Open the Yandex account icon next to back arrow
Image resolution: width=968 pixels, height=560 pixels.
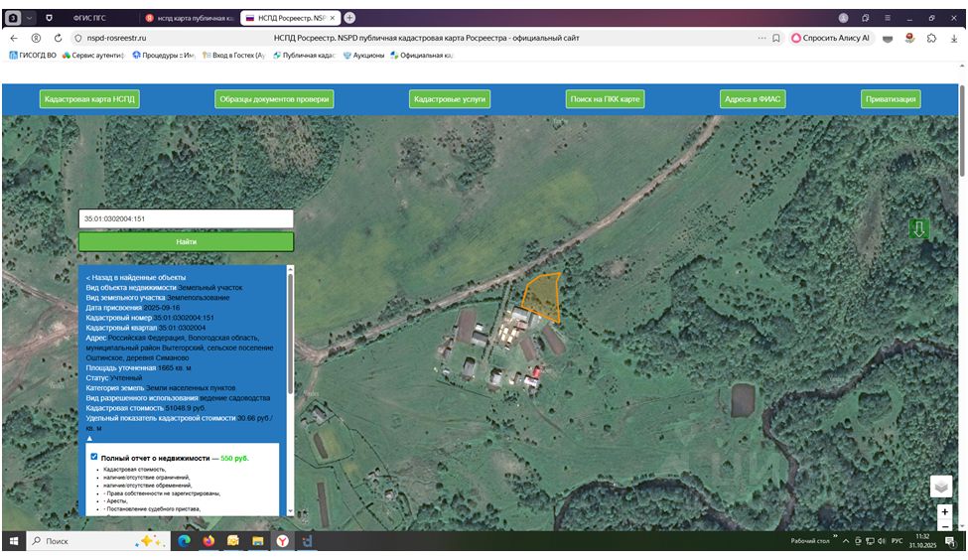[x=36, y=38]
